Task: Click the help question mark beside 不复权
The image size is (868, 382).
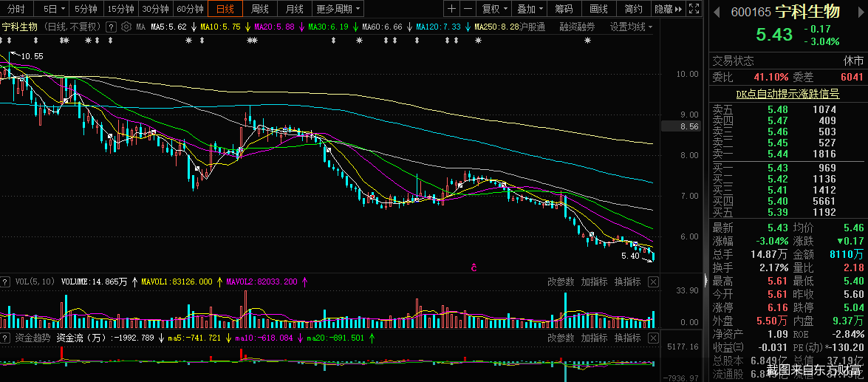Action: pos(110,27)
